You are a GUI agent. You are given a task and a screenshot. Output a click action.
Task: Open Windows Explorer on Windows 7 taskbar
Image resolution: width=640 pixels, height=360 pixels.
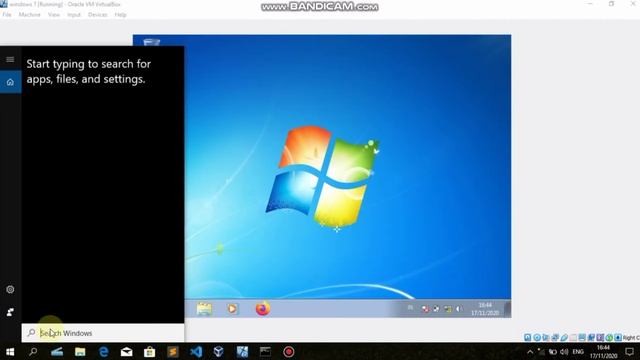click(204, 309)
